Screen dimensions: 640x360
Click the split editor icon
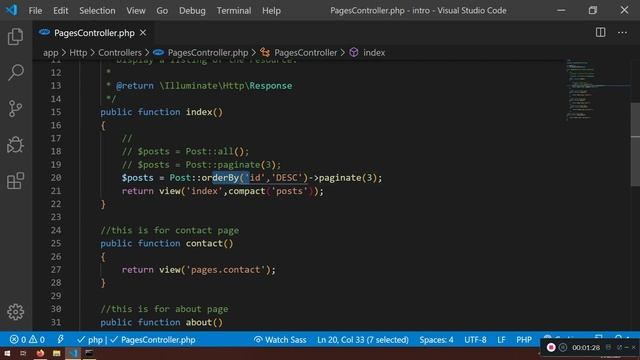point(600,33)
